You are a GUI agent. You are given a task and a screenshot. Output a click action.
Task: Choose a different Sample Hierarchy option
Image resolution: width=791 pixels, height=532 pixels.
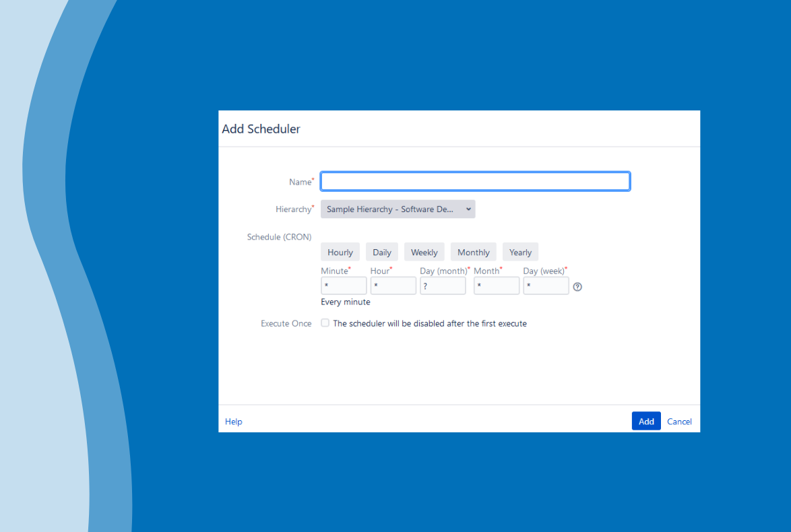tap(398, 209)
